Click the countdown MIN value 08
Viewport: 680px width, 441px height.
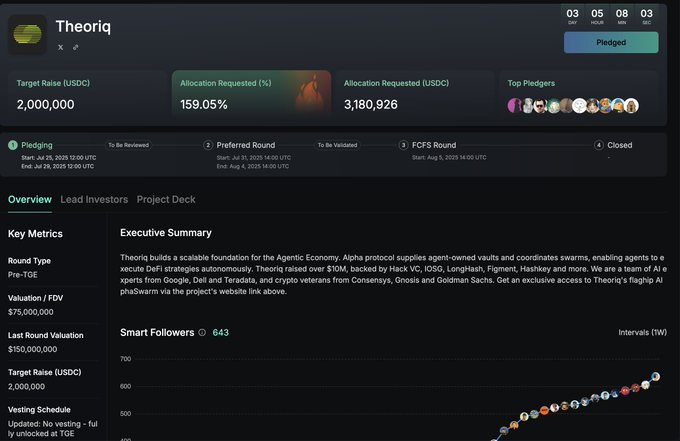622,13
